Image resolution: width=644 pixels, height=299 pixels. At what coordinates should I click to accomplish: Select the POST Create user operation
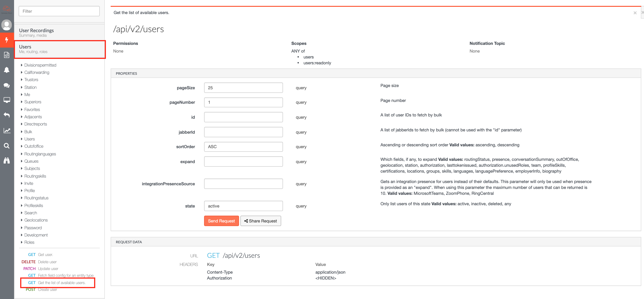pyautogui.click(x=47, y=289)
